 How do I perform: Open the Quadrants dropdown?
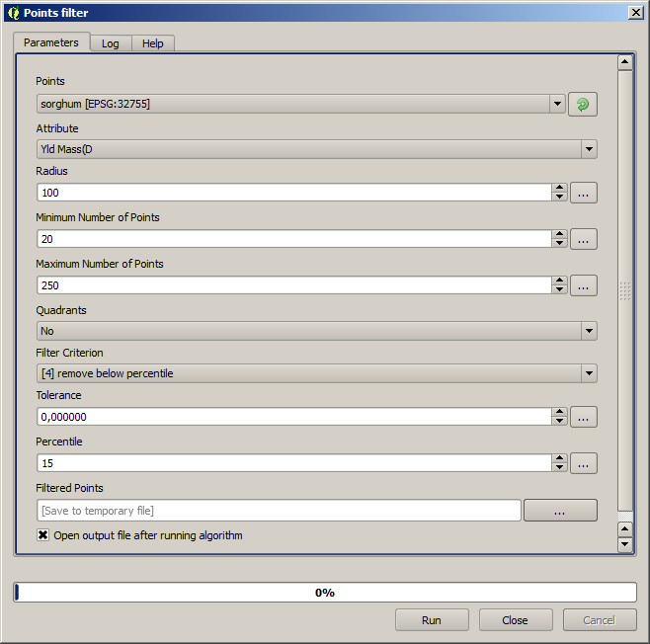point(589,331)
